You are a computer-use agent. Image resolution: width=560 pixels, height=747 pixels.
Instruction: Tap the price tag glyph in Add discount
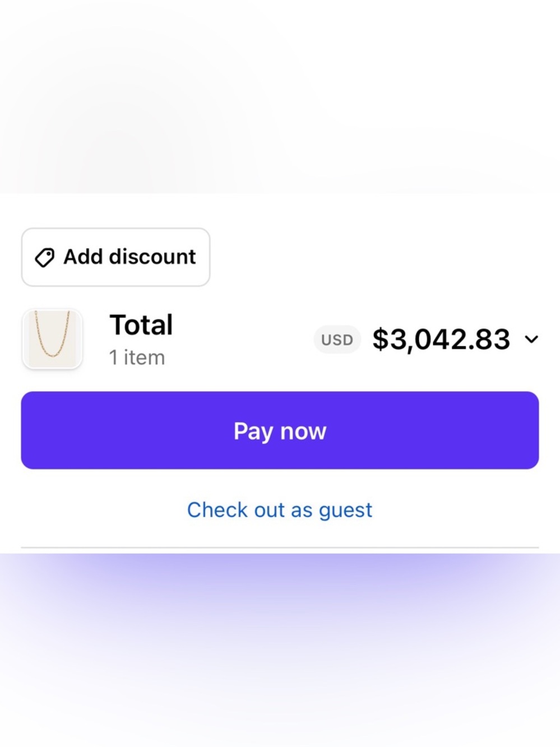[x=44, y=257]
